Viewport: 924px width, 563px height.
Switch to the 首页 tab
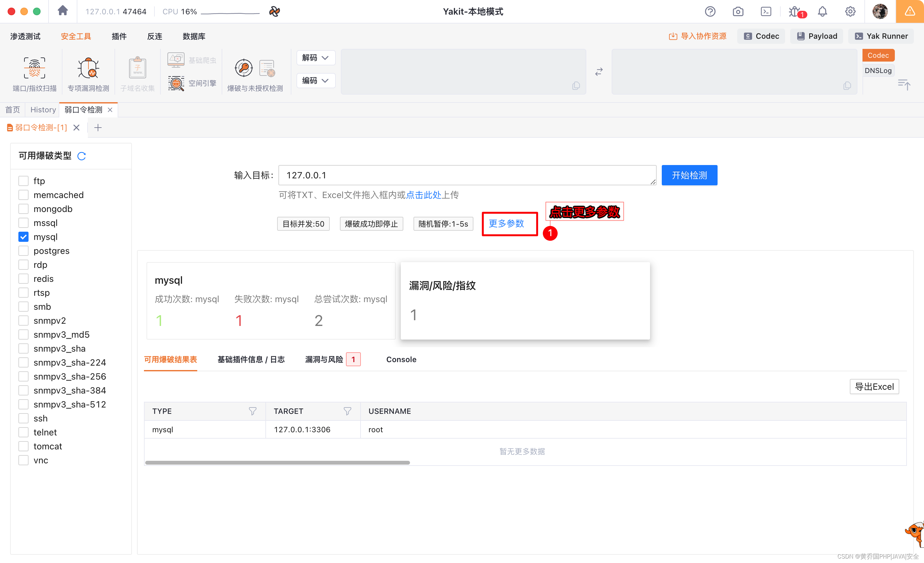pyautogui.click(x=12, y=109)
